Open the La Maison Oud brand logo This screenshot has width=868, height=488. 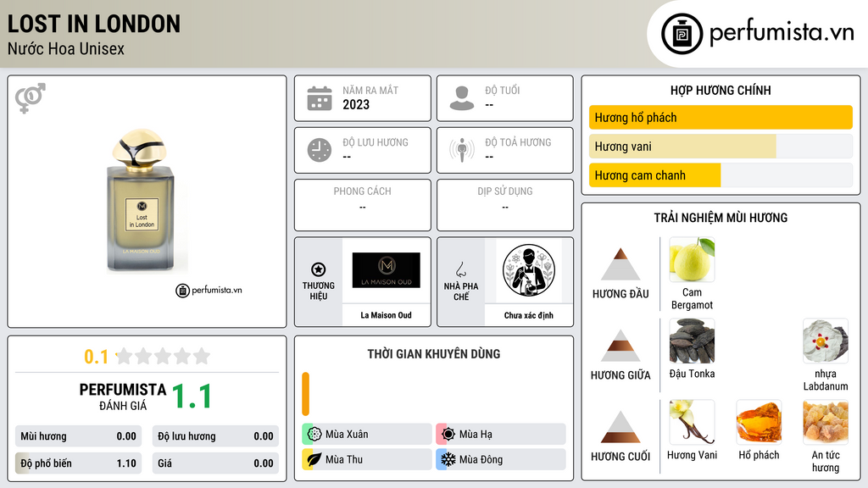[x=386, y=270]
